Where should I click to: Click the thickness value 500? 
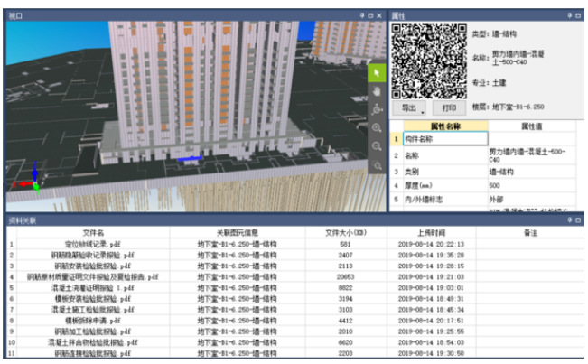tap(494, 185)
